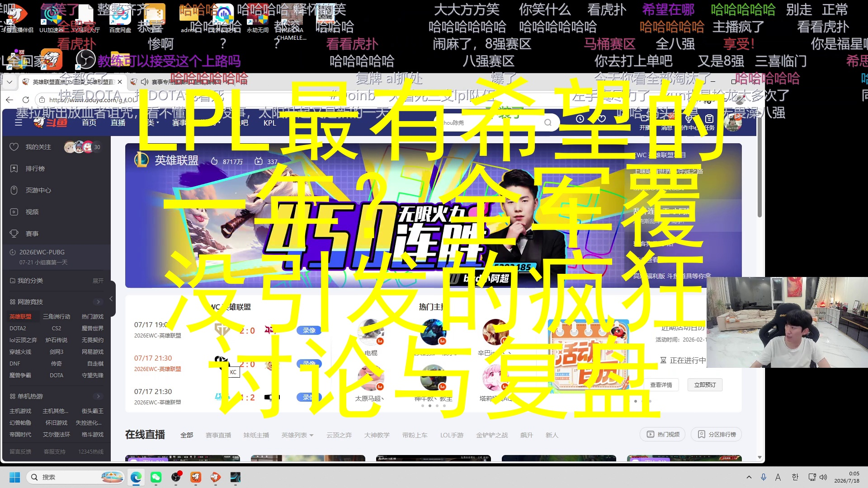Expand the 单机热游 section arrow
This screenshot has height=488, width=868.
[98, 396]
